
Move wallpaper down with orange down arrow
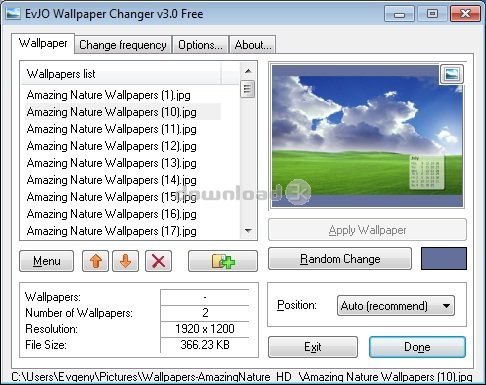(125, 261)
